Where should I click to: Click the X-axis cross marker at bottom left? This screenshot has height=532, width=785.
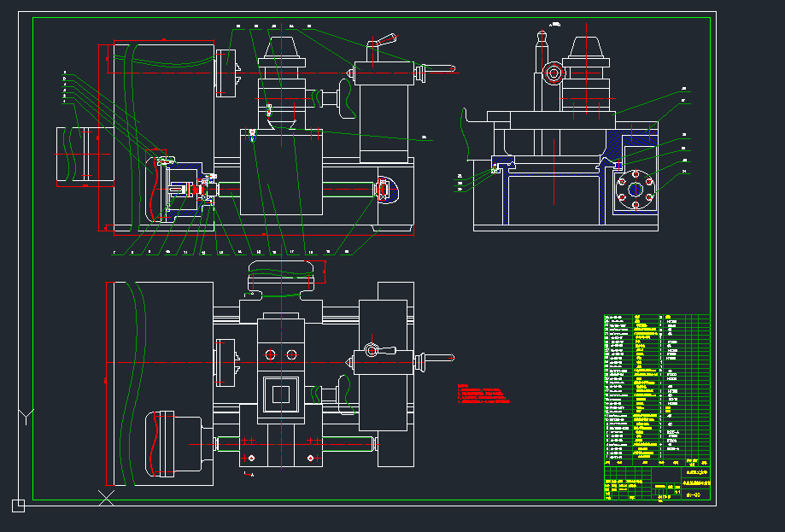[107, 497]
